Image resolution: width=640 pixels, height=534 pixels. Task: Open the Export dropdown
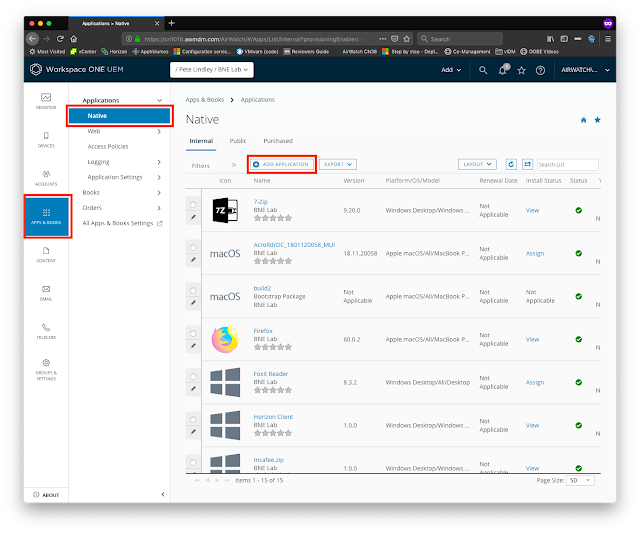(338, 164)
